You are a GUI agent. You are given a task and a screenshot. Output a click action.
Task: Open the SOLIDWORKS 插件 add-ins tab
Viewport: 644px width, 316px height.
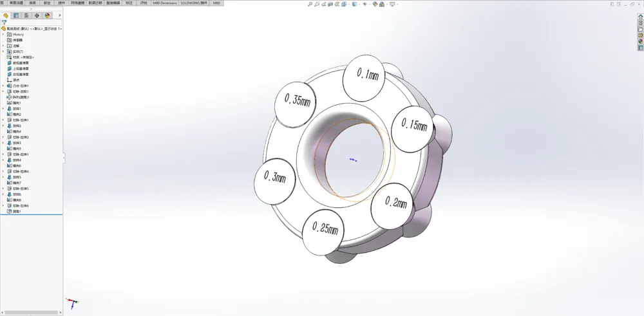[x=194, y=3]
